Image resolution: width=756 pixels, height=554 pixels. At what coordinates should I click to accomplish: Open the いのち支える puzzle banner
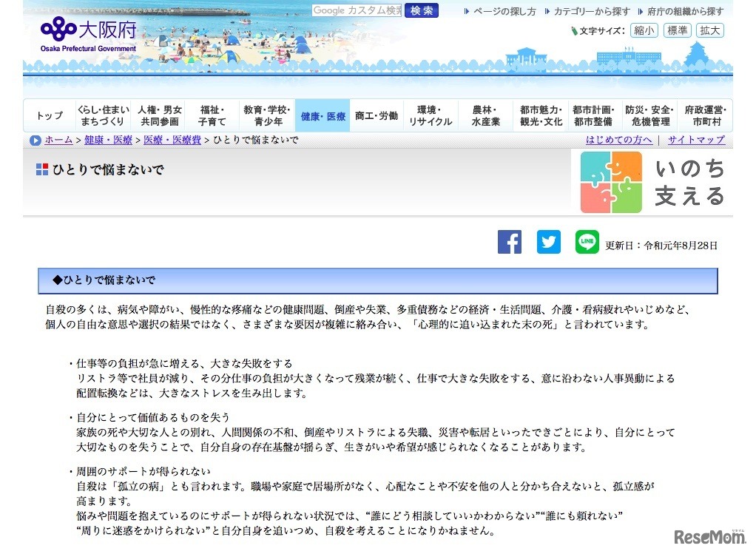pos(653,182)
